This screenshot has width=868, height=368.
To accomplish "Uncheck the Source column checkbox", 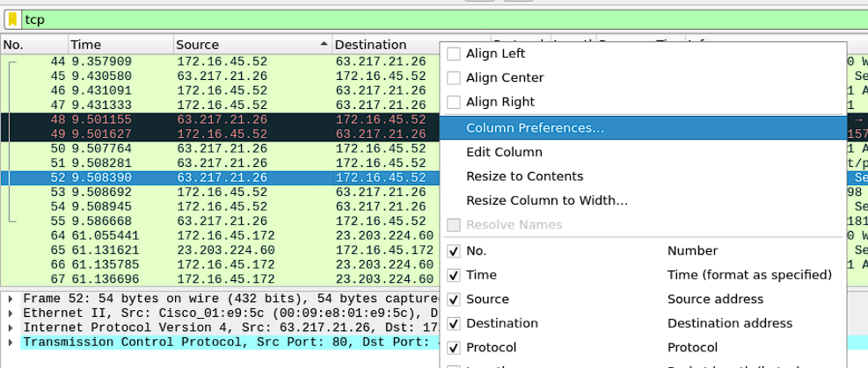I will (454, 299).
